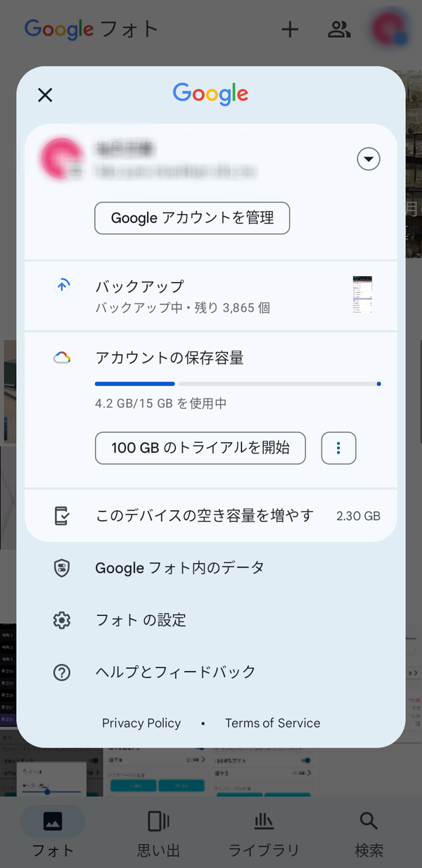Tap the ヘルプとフィードバック question mark icon
This screenshot has width=422, height=868.
62,672
